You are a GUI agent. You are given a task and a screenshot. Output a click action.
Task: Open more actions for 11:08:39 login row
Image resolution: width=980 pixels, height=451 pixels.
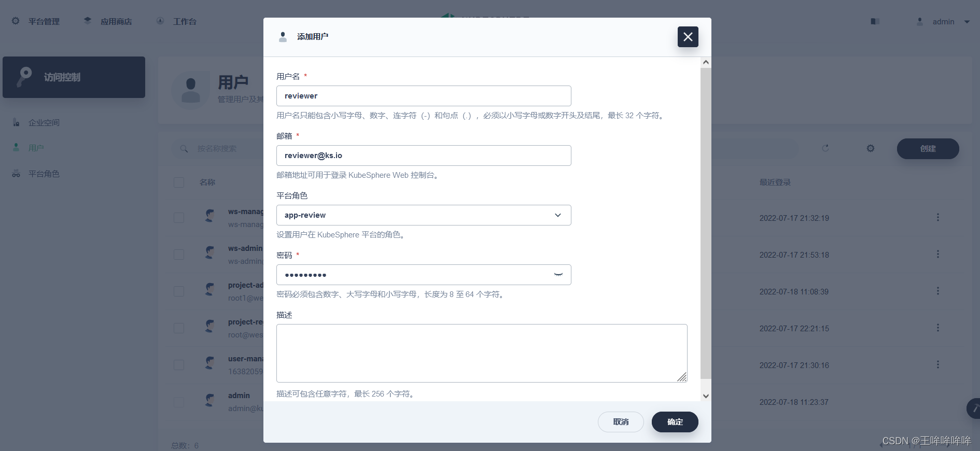937,291
